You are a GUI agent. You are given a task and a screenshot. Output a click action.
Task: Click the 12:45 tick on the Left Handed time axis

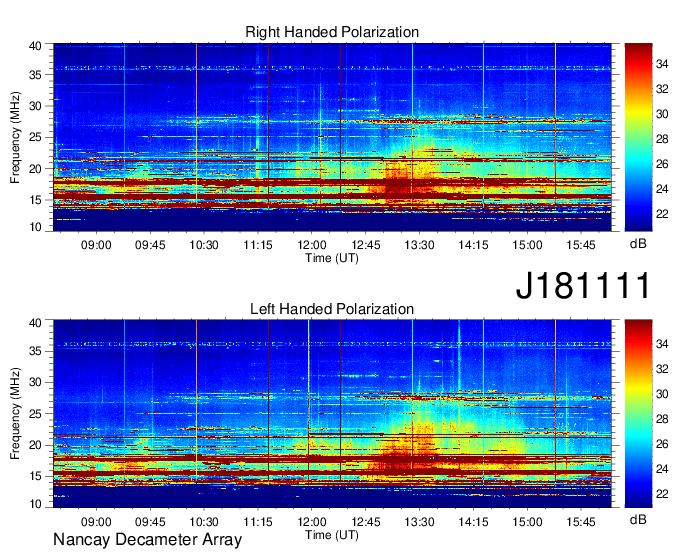[366, 521]
